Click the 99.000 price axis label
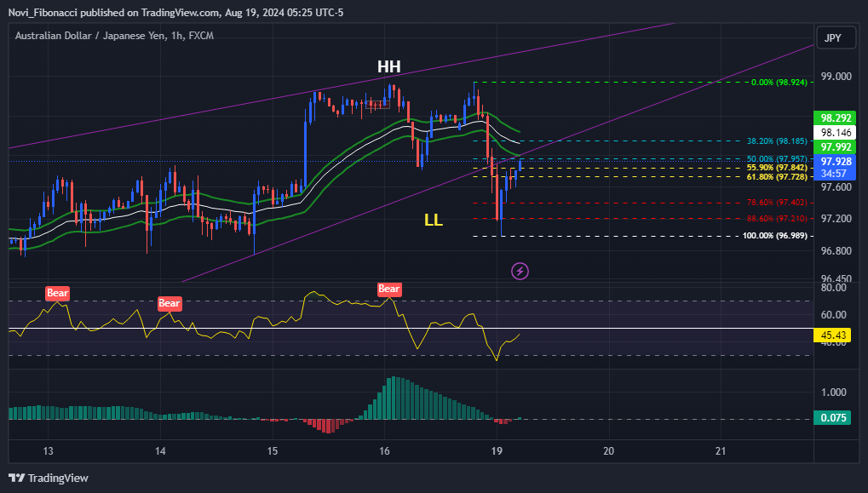 point(836,77)
